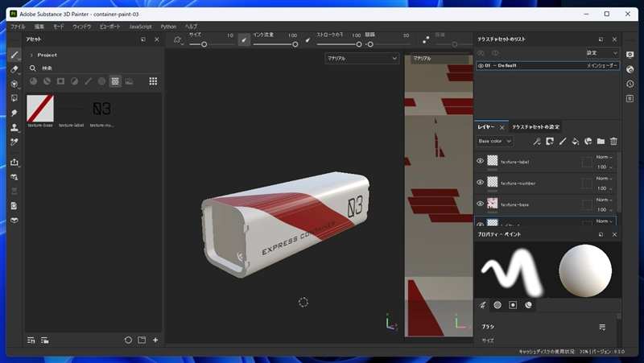Create a new layer folder

(x=601, y=141)
